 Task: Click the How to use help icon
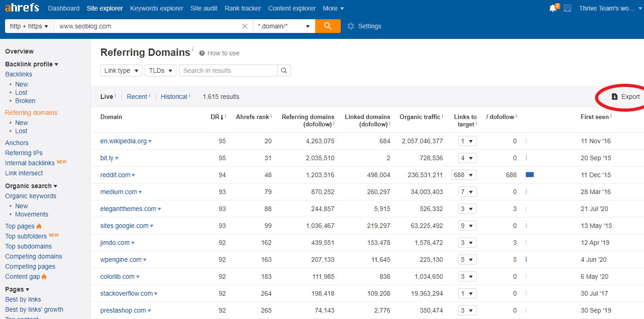[x=202, y=53]
